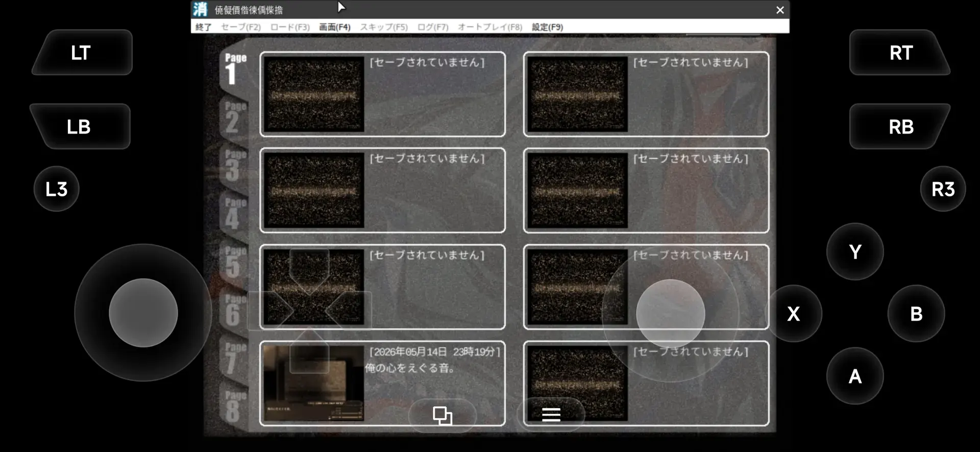This screenshot has height=452, width=980.
Task: Open the 終了 menu
Action: [203, 27]
